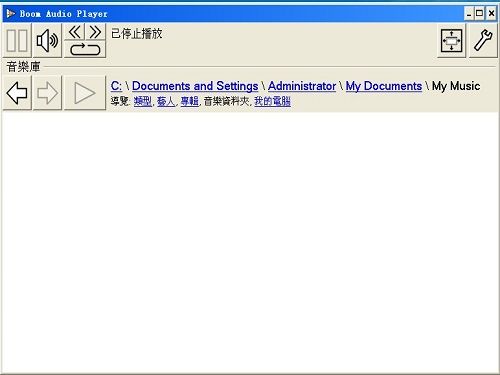500x375 pixels.
Task: Open the My Documents path link
Action: [x=384, y=86]
